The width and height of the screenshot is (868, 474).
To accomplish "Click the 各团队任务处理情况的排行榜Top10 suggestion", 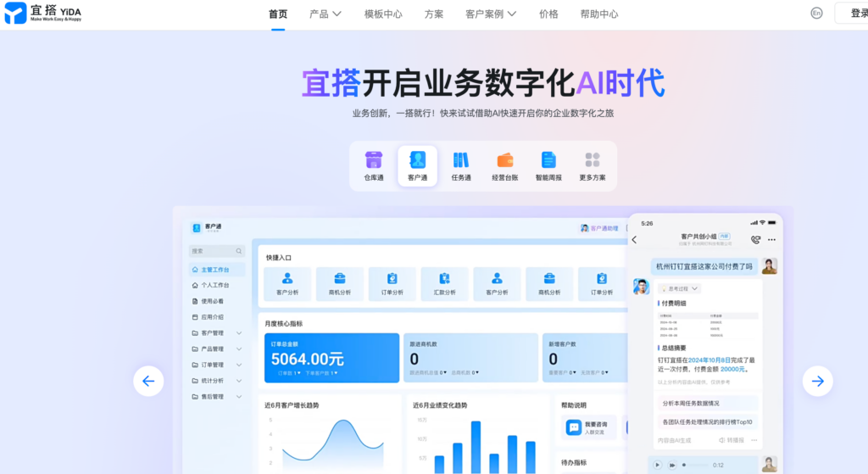I will point(707,422).
